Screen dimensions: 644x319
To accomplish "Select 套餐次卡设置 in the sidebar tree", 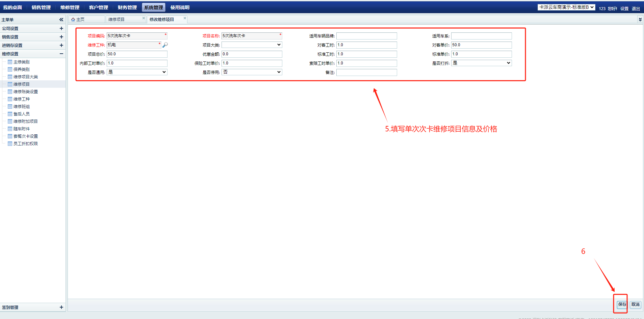I will tap(26, 136).
